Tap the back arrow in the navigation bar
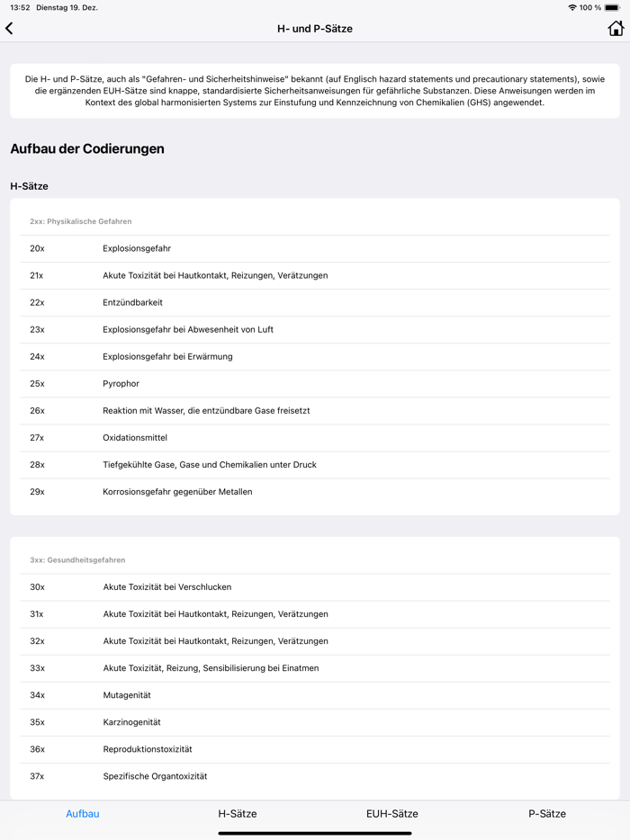630x840 pixels. click(x=11, y=28)
